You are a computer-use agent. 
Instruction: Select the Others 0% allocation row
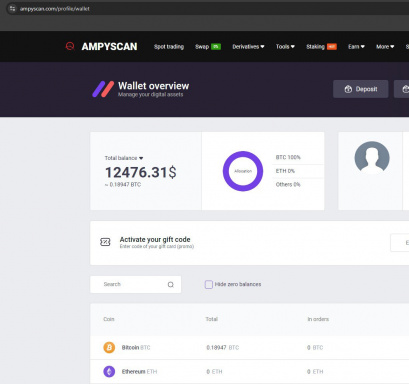(x=288, y=184)
